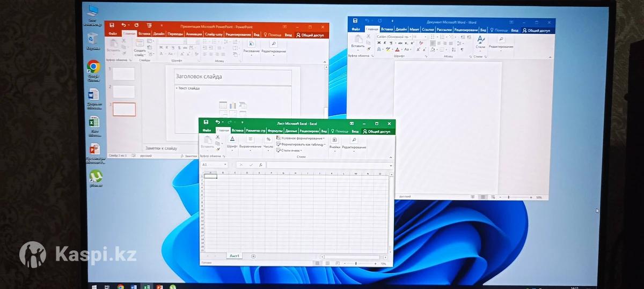Screen dimensions: 644x289
Task: Select slide 2 thumbnail in PowerPoint
Action: point(124,91)
